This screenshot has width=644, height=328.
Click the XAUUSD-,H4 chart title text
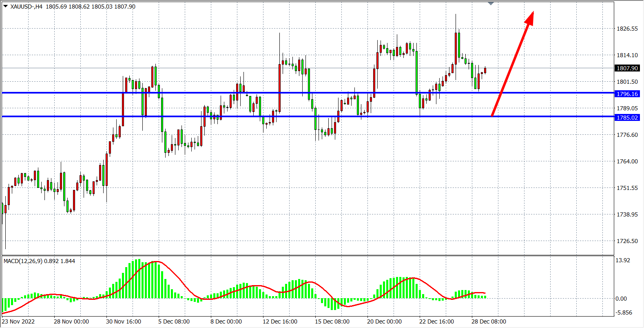click(27, 7)
